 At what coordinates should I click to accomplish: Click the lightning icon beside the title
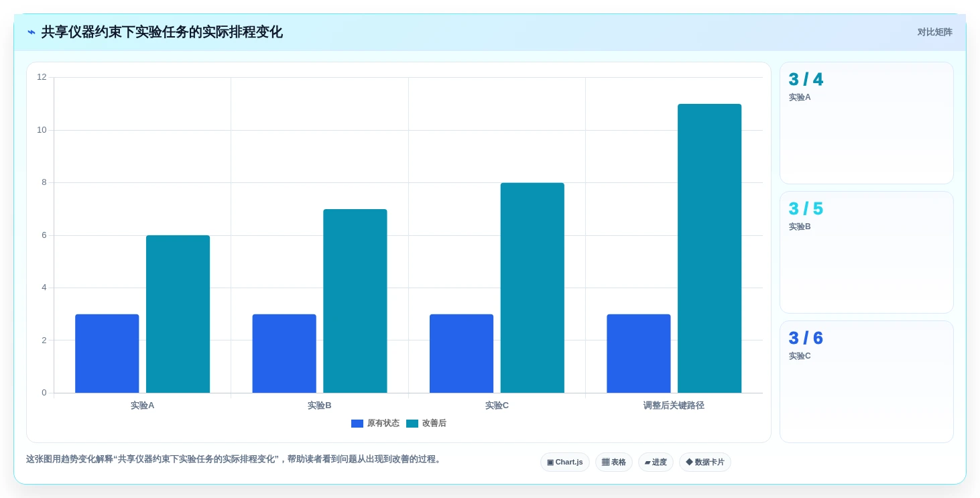[x=32, y=32]
